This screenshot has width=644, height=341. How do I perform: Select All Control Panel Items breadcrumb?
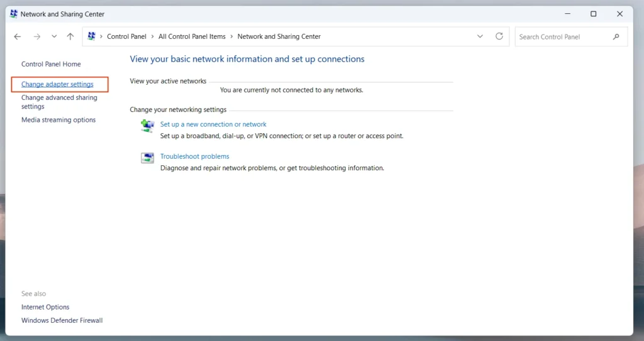pyautogui.click(x=192, y=36)
